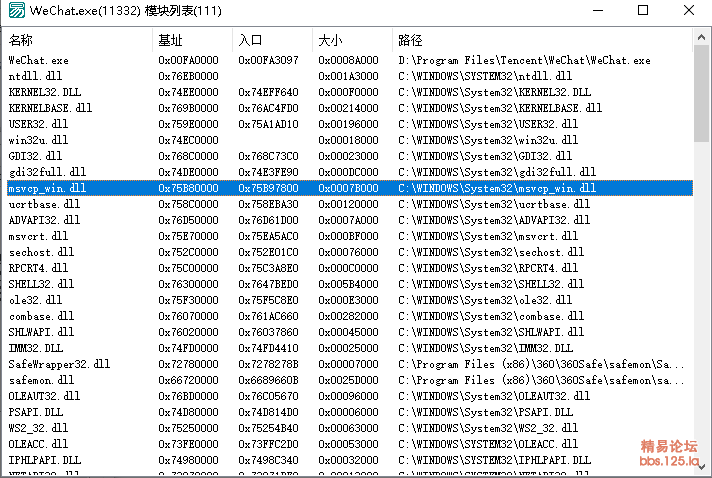Select the ole32.dll module row
The height and width of the screenshot is (478, 712).
(x=350, y=300)
